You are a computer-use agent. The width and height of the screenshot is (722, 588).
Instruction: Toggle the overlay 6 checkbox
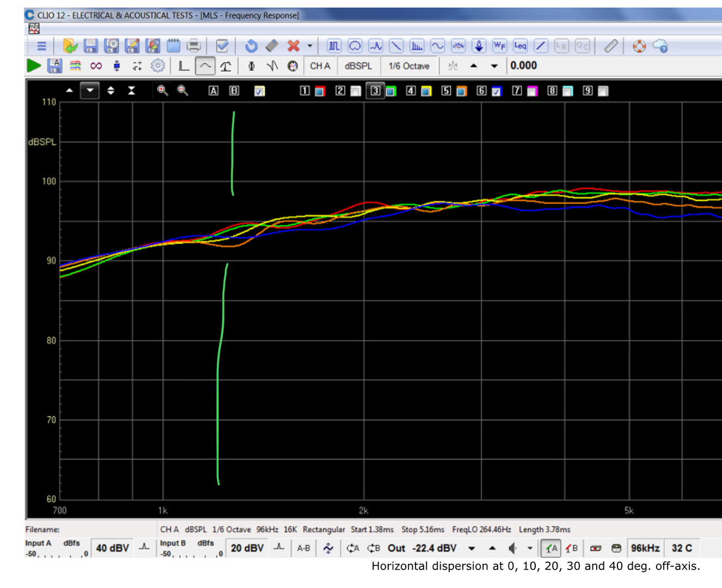[x=497, y=91]
